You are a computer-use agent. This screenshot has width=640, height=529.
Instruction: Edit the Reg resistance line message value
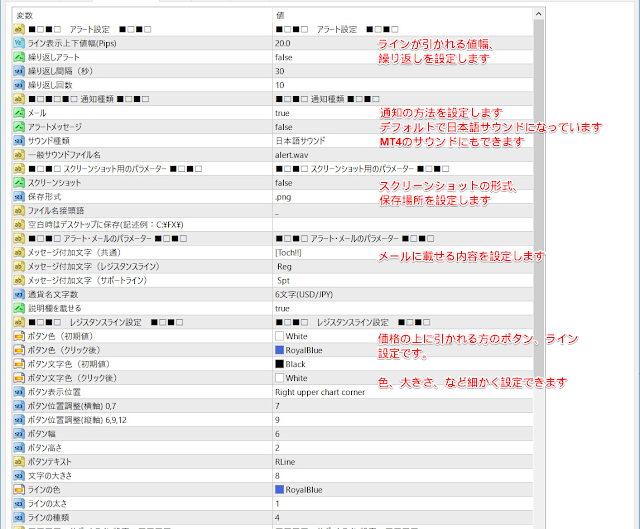(284, 267)
